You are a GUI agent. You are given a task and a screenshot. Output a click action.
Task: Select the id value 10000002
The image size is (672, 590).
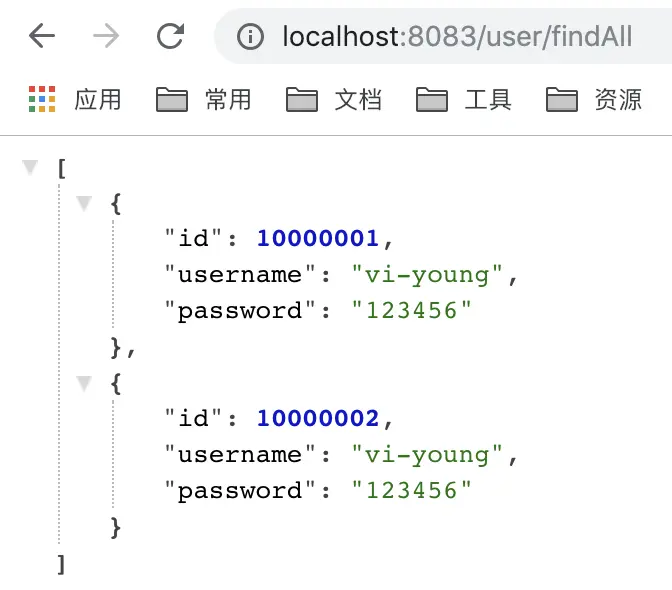pyautogui.click(x=318, y=418)
